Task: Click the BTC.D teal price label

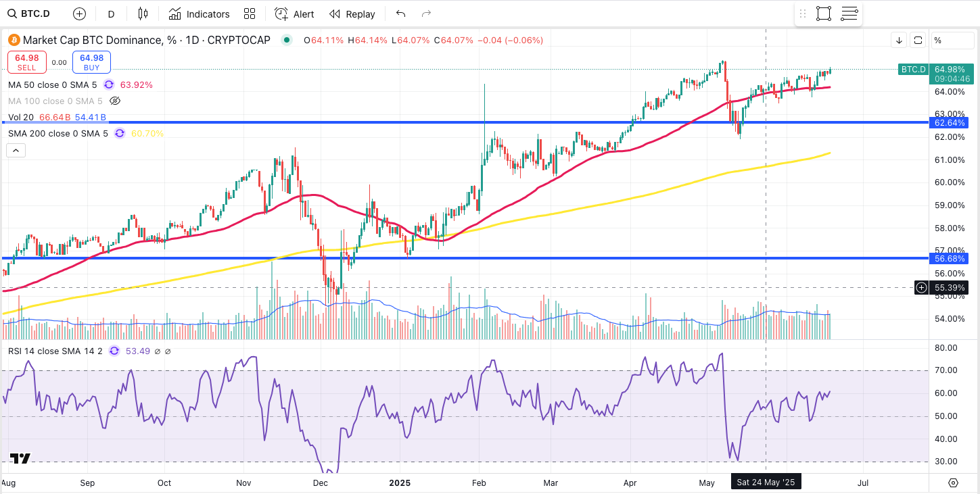Action: tap(913, 69)
